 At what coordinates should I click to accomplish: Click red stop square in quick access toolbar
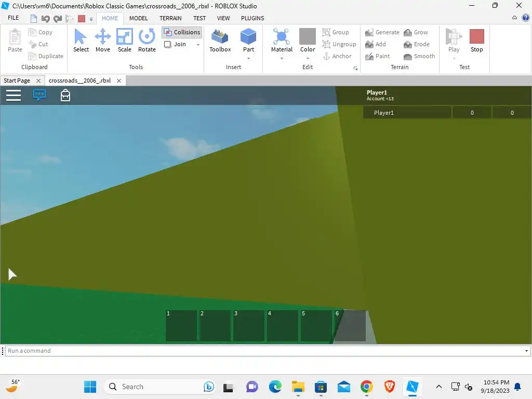[82, 19]
